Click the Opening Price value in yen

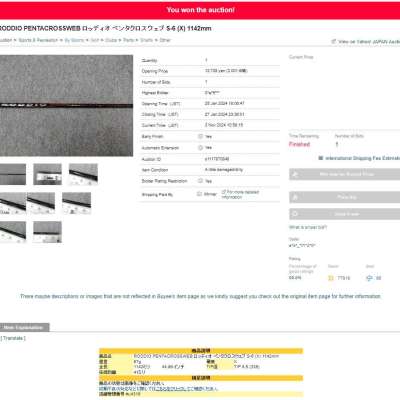[226, 71]
